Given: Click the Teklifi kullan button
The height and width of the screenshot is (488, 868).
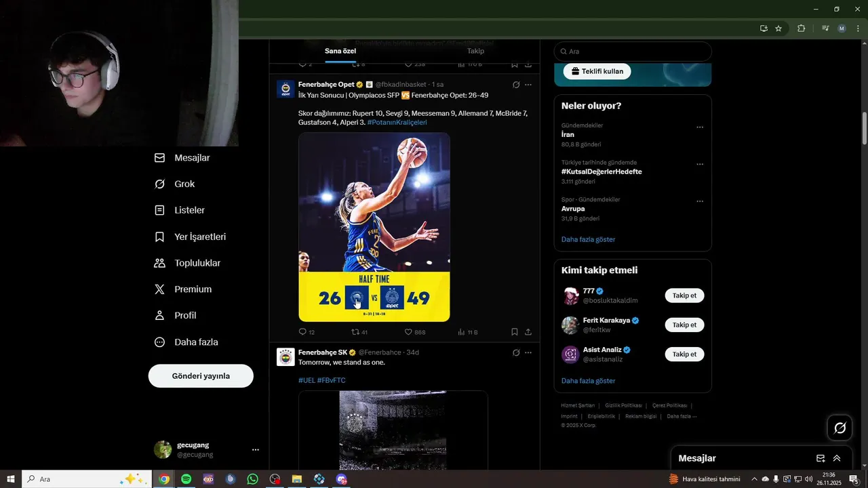Looking at the screenshot, I should 597,71.
